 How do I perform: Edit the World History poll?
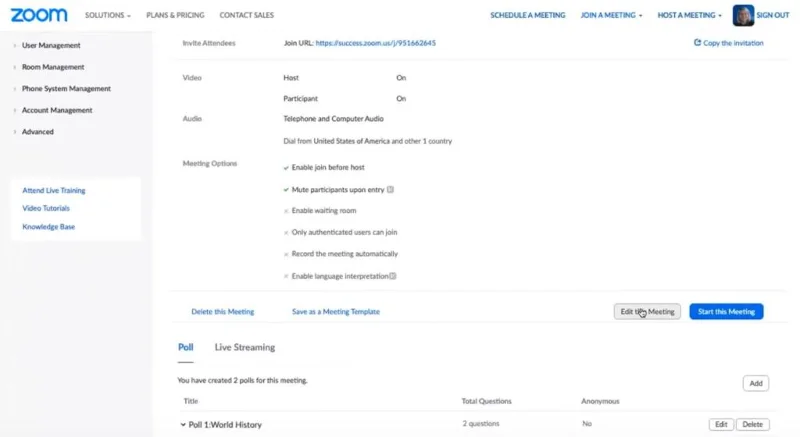point(721,424)
